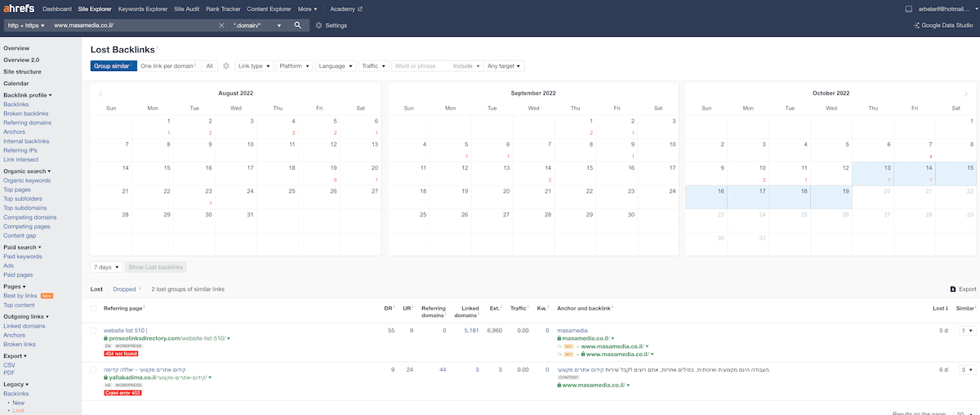980x415 pixels.
Task: Click the search magnifier button
Action: (297, 25)
